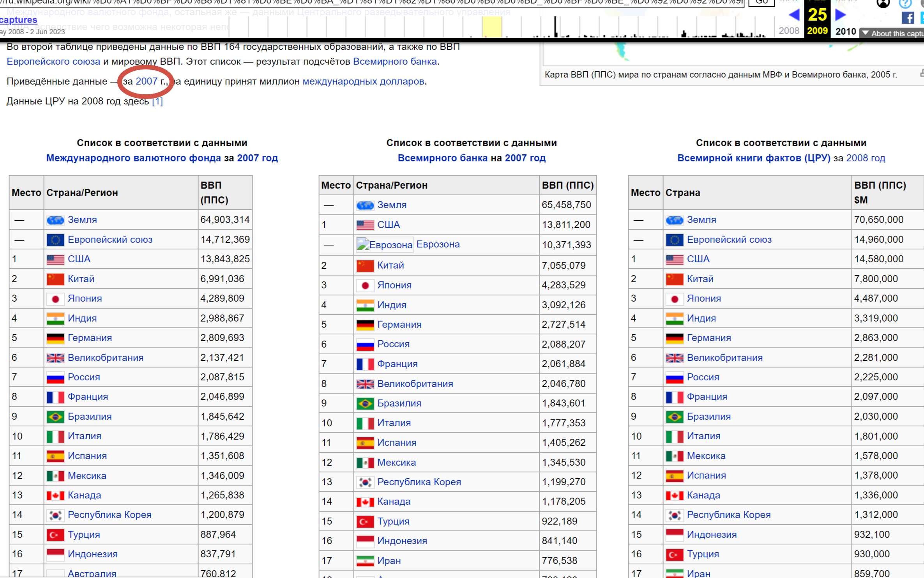This screenshot has height=578, width=924.
Task: Go to previous capture with left arrow
Action: point(794,15)
